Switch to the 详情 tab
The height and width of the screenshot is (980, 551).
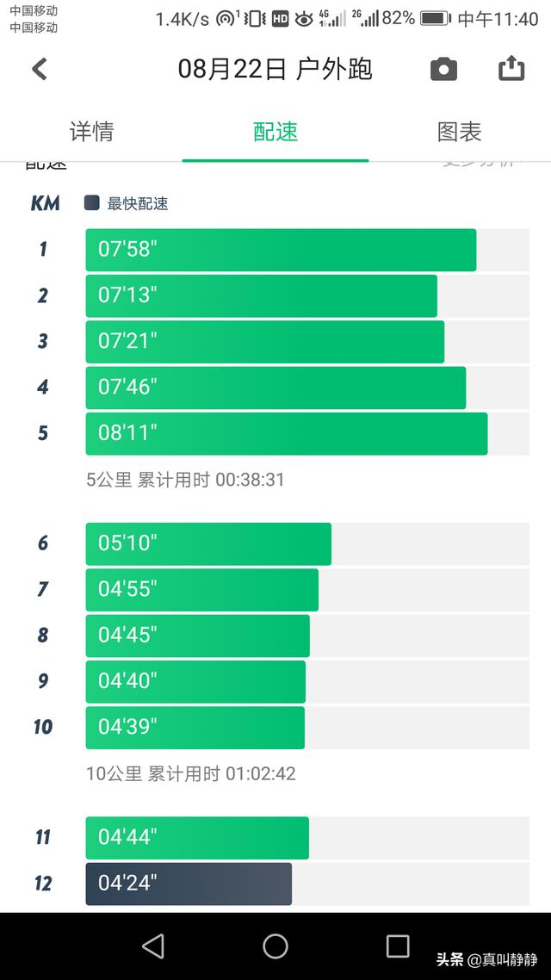tap(92, 132)
